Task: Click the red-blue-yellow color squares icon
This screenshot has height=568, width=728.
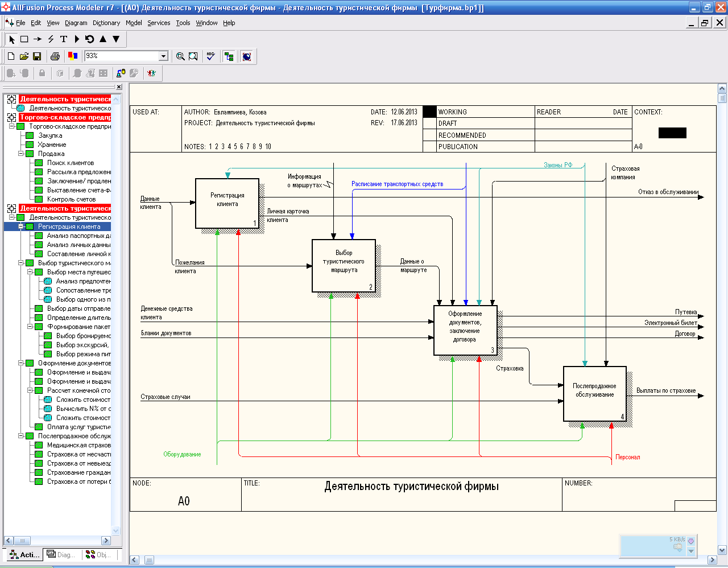Action: click(x=73, y=56)
